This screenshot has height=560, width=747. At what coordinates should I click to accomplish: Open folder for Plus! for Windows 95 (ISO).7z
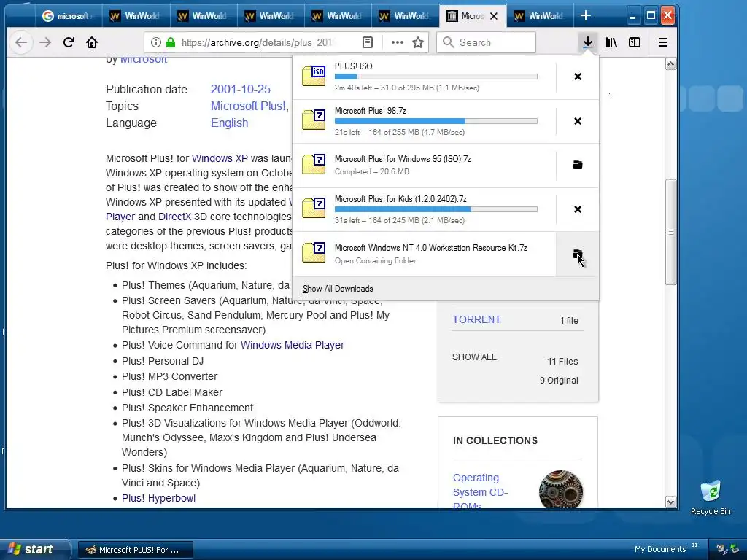(578, 165)
